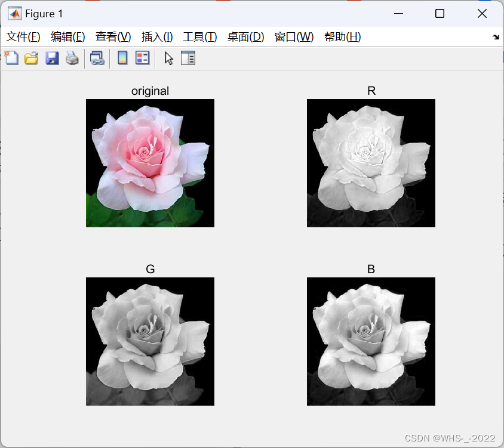504x448 pixels.
Task: Click the R channel grayscale image
Action: tap(371, 163)
